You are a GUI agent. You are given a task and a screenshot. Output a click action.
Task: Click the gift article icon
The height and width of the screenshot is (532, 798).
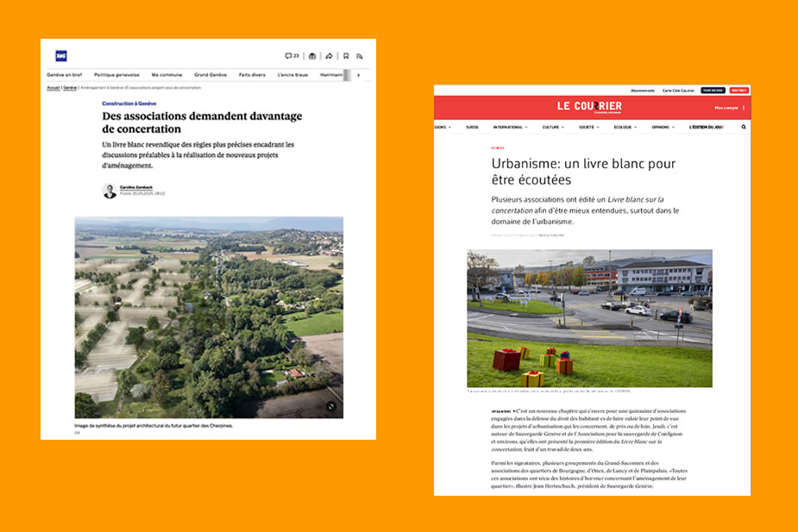point(312,56)
